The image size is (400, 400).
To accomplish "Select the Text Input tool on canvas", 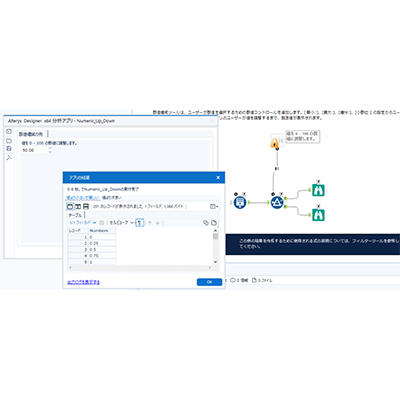I will coord(240,202).
